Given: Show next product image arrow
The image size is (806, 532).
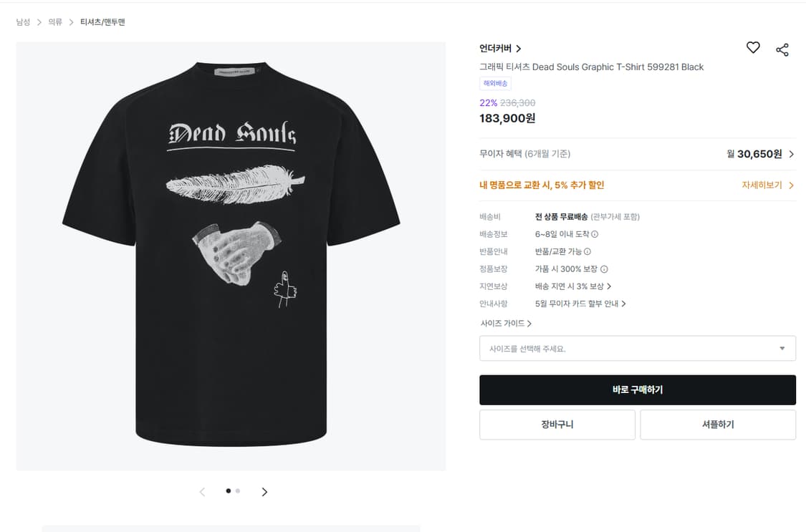Looking at the screenshot, I should (x=264, y=492).
